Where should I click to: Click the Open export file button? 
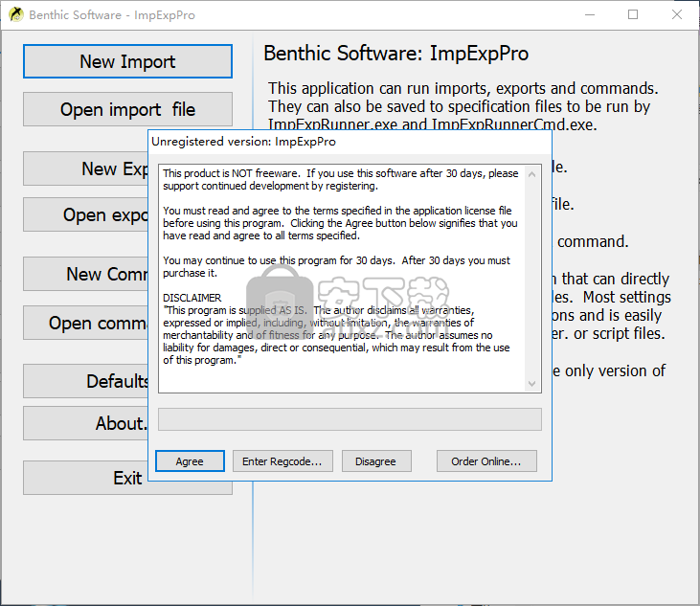pyautogui.click(x=86, y=214)
